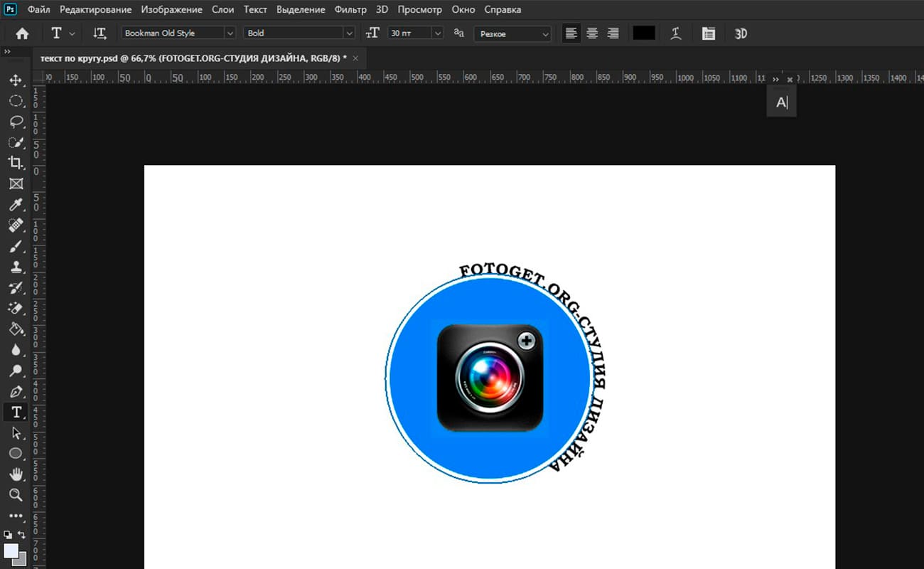Reset default foreground and background colors
The width and height of the screenshot is (924, 569).
pyautogui.click(x=8, y=534)
